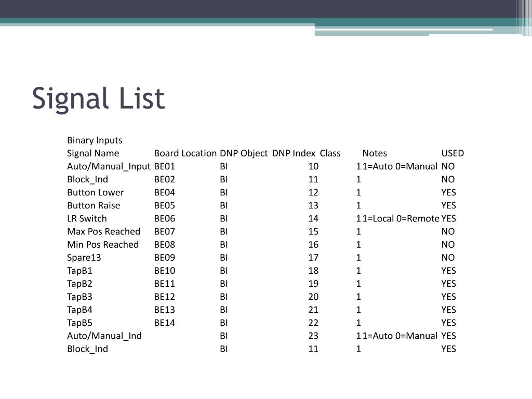
Task: Select the 'TapB3' signal name
Action: (x=79, y=297)
